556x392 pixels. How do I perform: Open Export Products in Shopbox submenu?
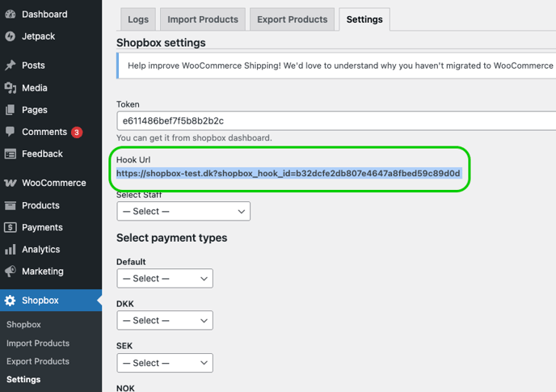click(38, 361)
